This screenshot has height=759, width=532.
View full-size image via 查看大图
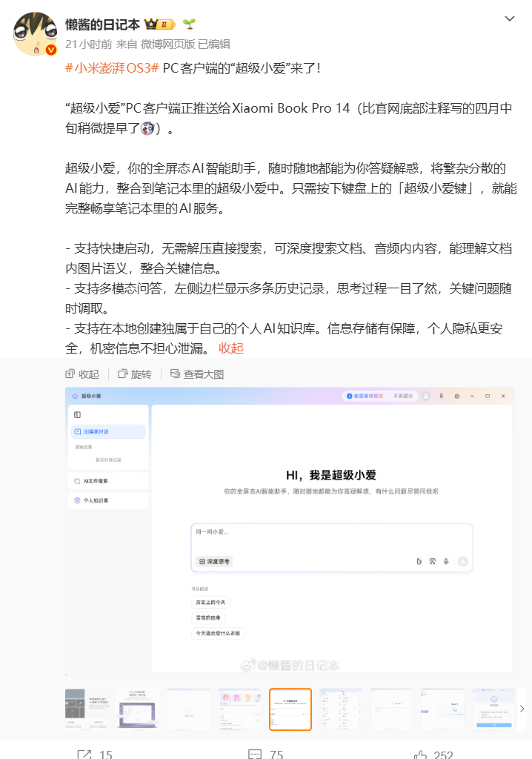pyautogui.click(x=196, y=374)
